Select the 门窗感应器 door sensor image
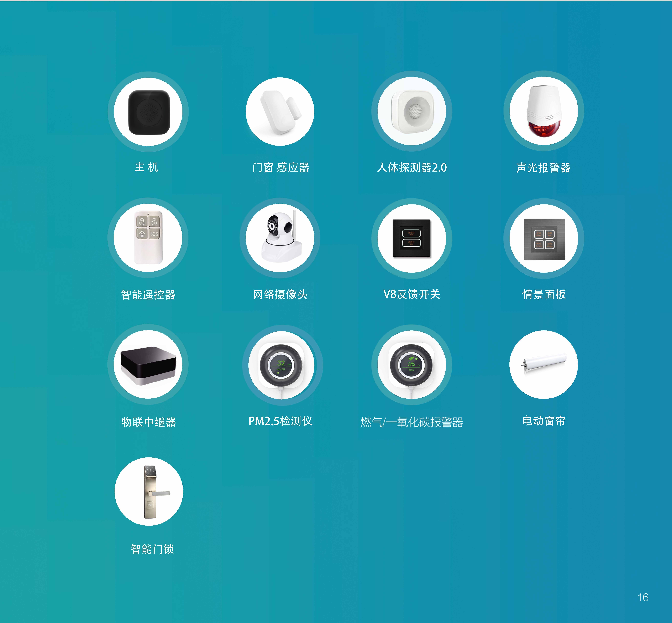Screen dimensions: 672x623 280,112
